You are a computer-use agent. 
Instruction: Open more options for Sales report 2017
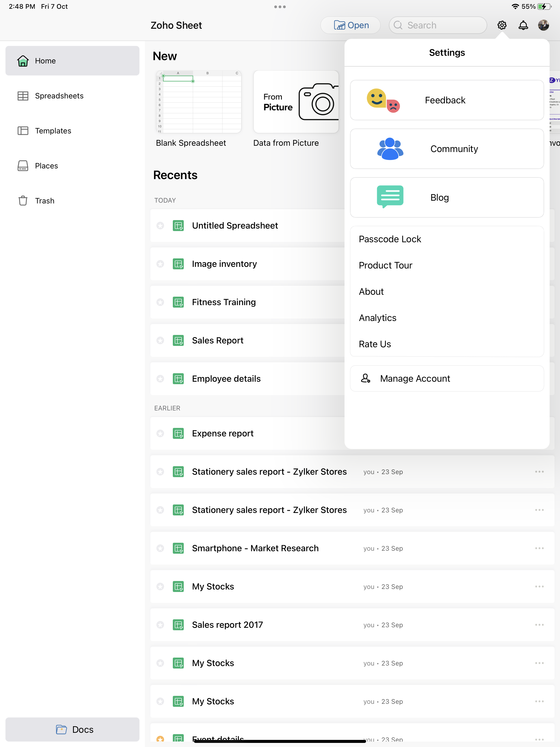(x=539, y=625)
